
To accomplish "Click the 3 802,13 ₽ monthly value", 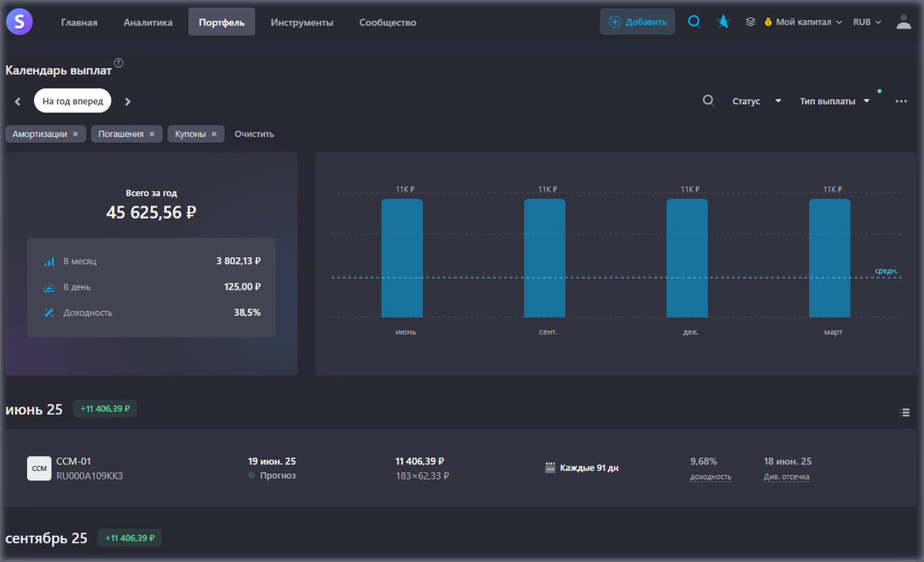I will coord(239,262).
